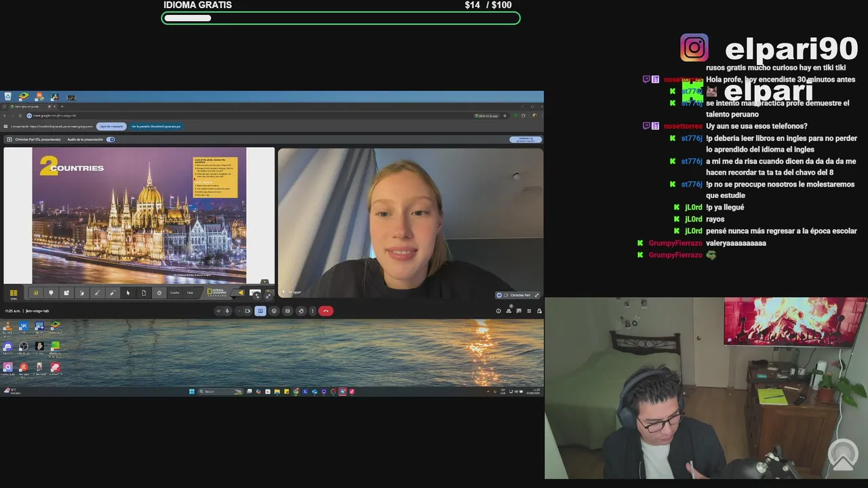Click the Ver la pestaña button
The image size is (868, 488).
click(x=156, y=126)
